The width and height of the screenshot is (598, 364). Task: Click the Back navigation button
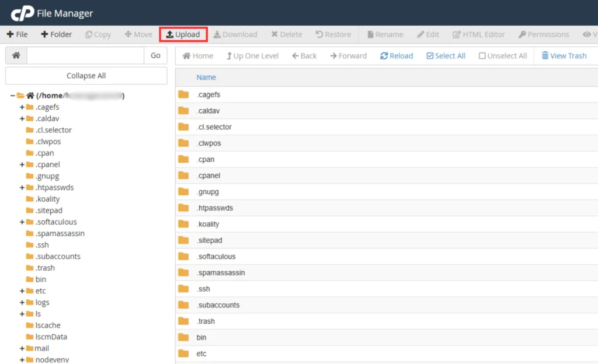(304, 56)
